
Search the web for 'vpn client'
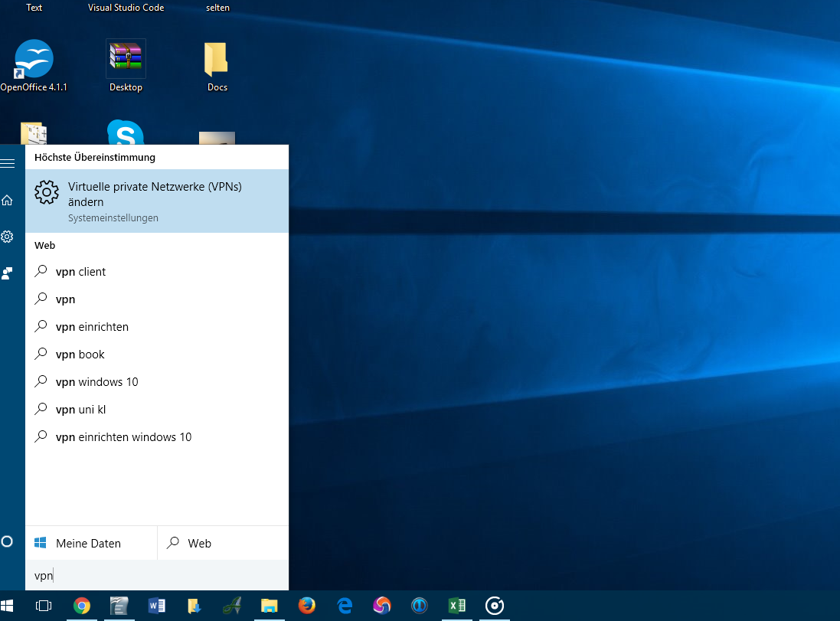click(157, 272)
